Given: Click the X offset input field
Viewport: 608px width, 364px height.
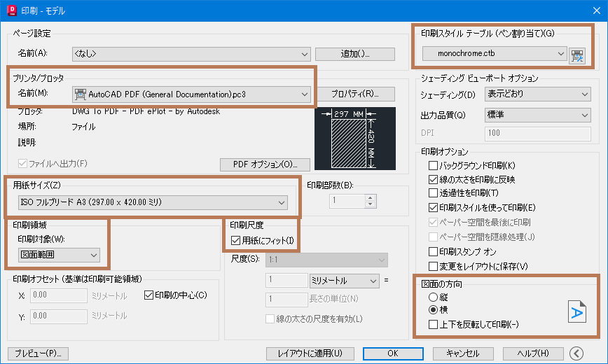Looking at the screenshot, I should (59, 295).
